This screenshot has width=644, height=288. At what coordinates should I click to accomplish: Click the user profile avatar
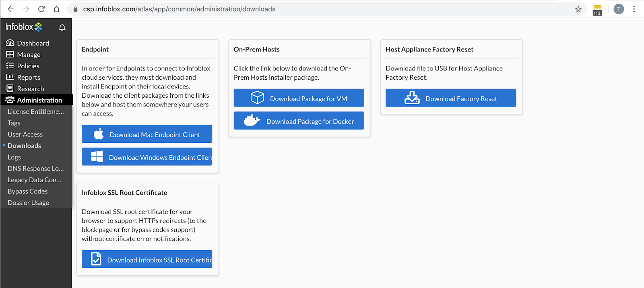[x=619, y=9]
